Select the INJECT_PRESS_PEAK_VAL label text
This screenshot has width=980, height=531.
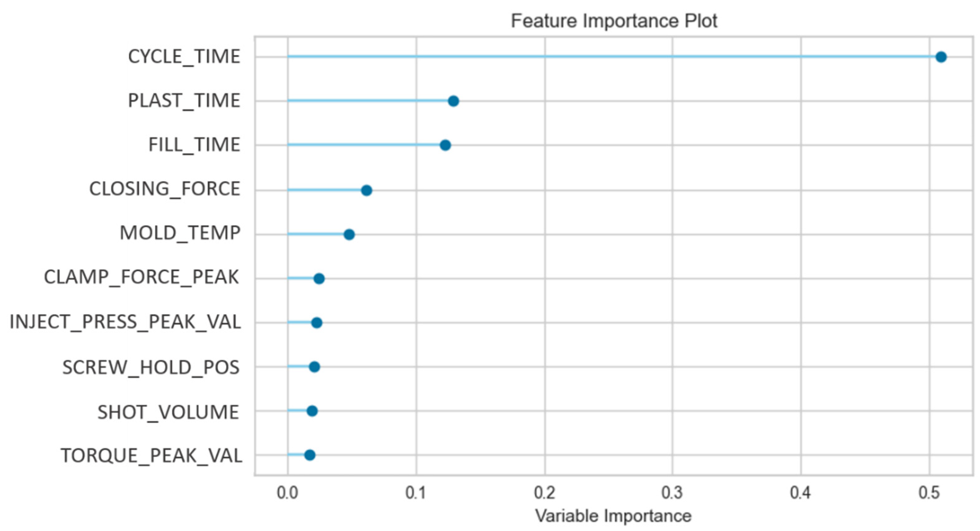(x=125, y=322)
